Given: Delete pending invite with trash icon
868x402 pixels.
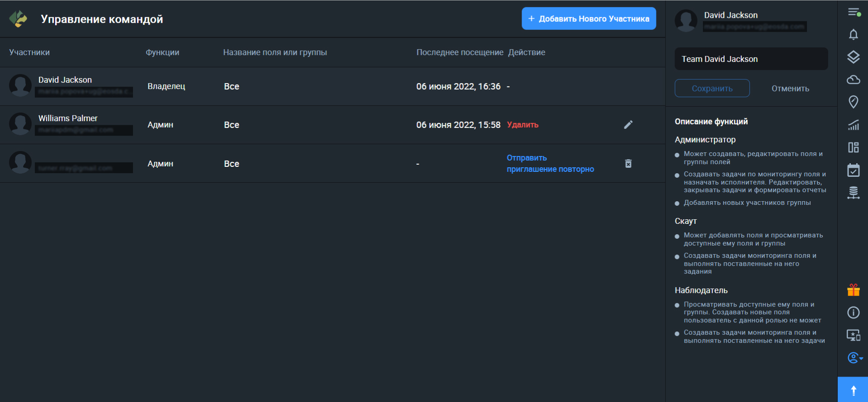Looking at the screenshot, I should (628, 163).
